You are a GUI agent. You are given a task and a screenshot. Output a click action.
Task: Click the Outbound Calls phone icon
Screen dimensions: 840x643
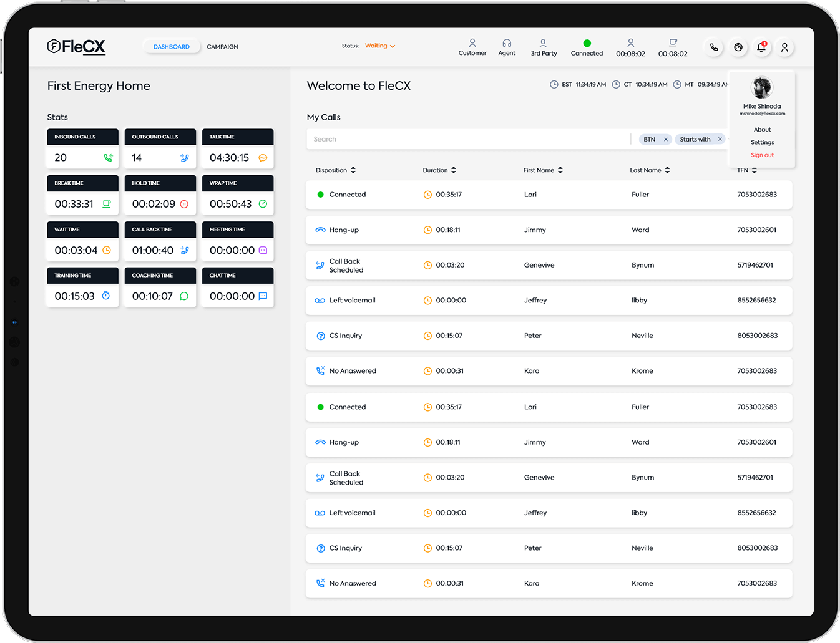(x=185, y=158)
